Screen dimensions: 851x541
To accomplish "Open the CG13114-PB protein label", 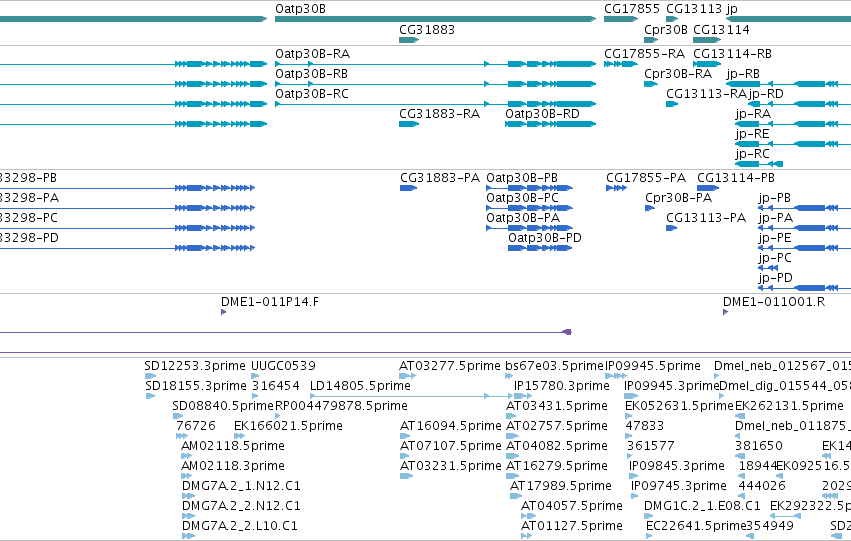I will click(736, 178).
